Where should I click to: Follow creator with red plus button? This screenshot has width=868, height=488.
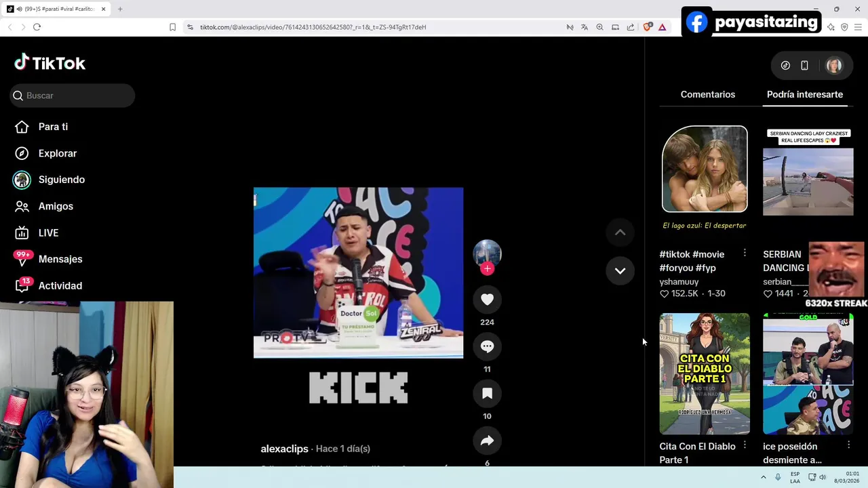(x=487, y=268)
